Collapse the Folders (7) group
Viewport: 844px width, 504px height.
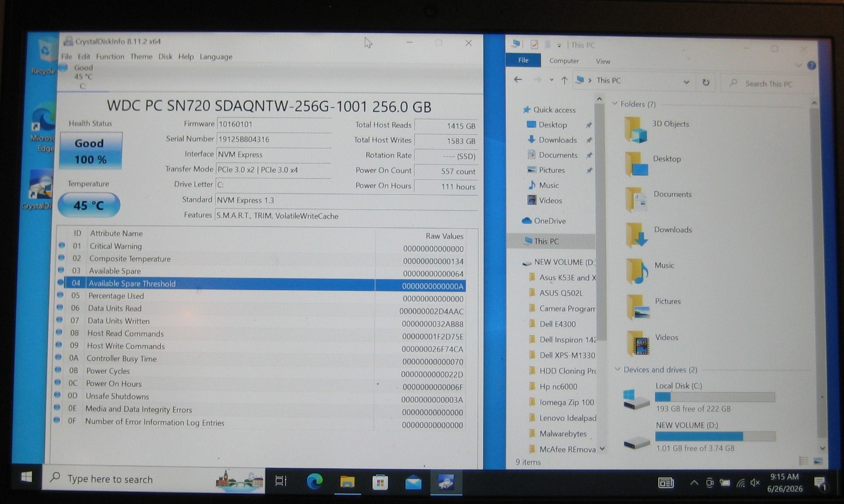[615, 104]
